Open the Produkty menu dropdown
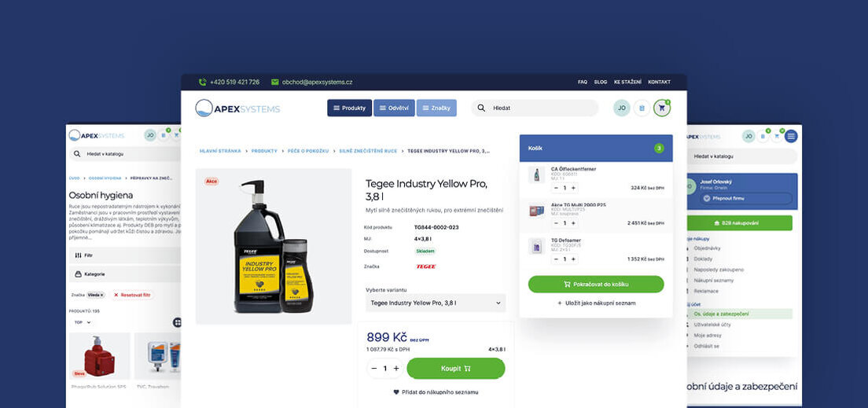Viewport: 868px width, 408px height. coord(349,108)
